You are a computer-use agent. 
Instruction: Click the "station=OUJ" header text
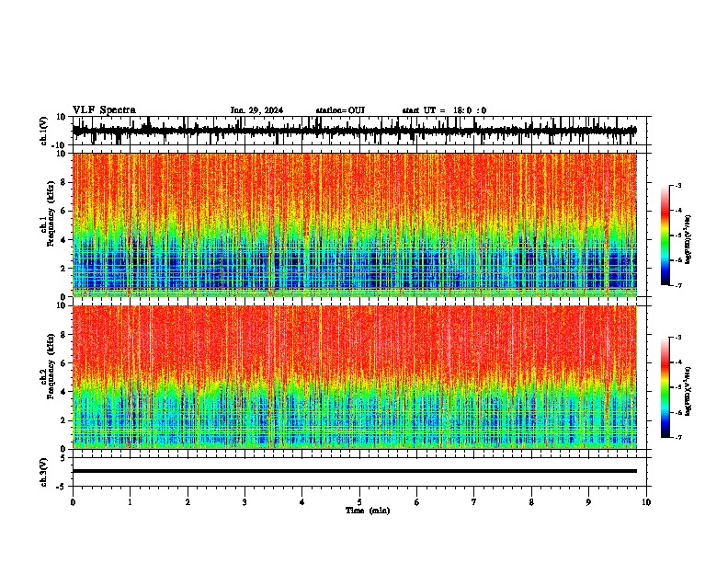click(340, 110)
